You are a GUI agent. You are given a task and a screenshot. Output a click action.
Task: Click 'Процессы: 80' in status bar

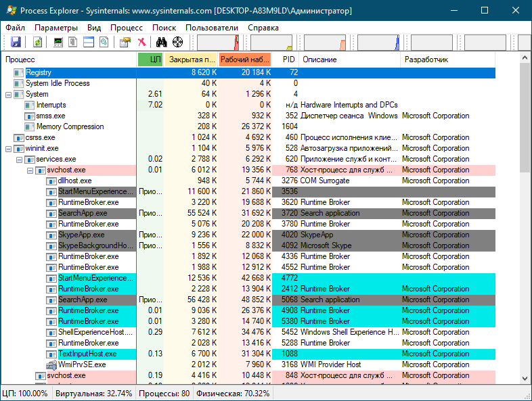164,394
